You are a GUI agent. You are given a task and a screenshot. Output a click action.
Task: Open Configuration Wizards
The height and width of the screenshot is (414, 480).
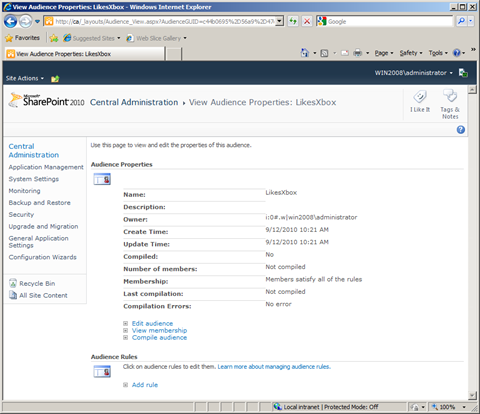click(43, 257)
